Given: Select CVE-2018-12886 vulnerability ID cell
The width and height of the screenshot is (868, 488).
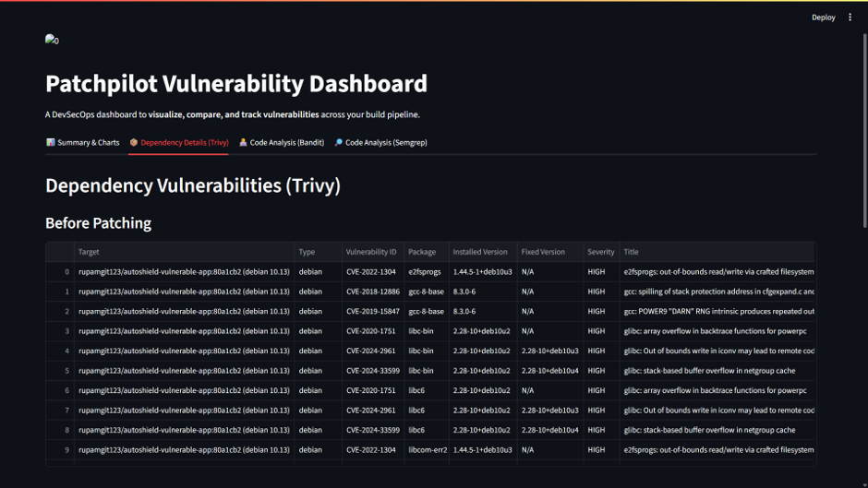Looking at the screenshot, I should (373, 292).
